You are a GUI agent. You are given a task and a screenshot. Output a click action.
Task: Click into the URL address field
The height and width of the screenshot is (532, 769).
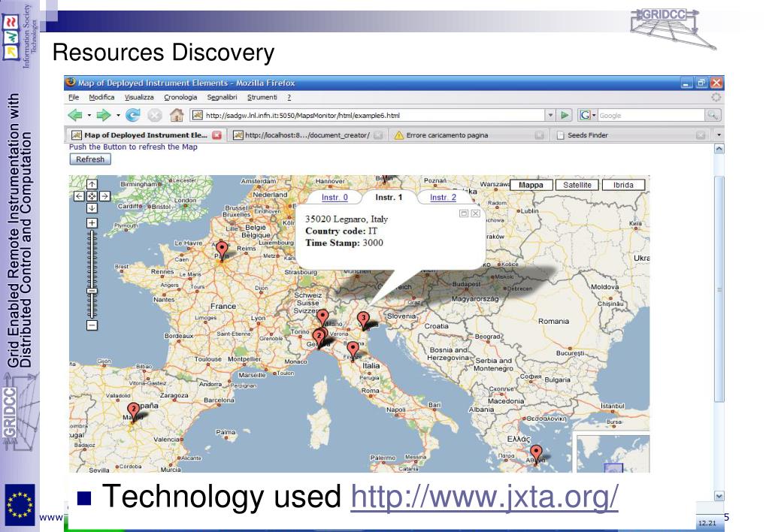(368, 115)
